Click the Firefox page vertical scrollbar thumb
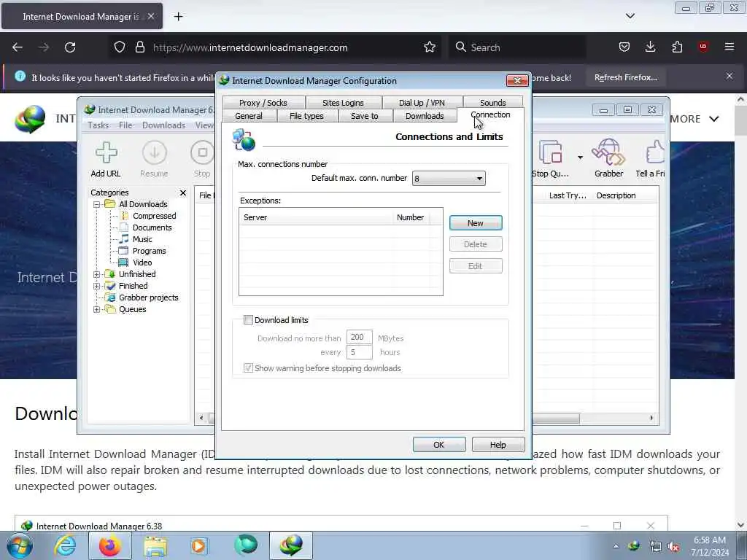 click(740, 120)
